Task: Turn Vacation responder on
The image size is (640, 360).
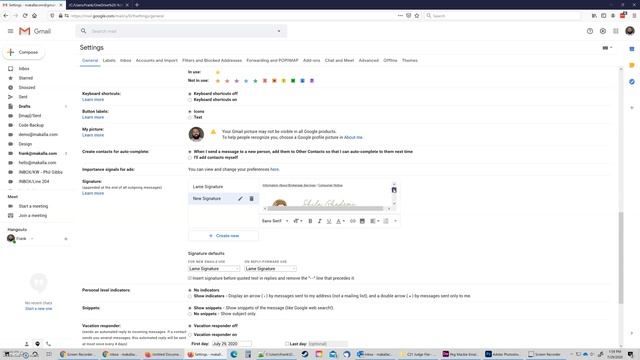Action: pyautogui.click(x=190, y=335)
